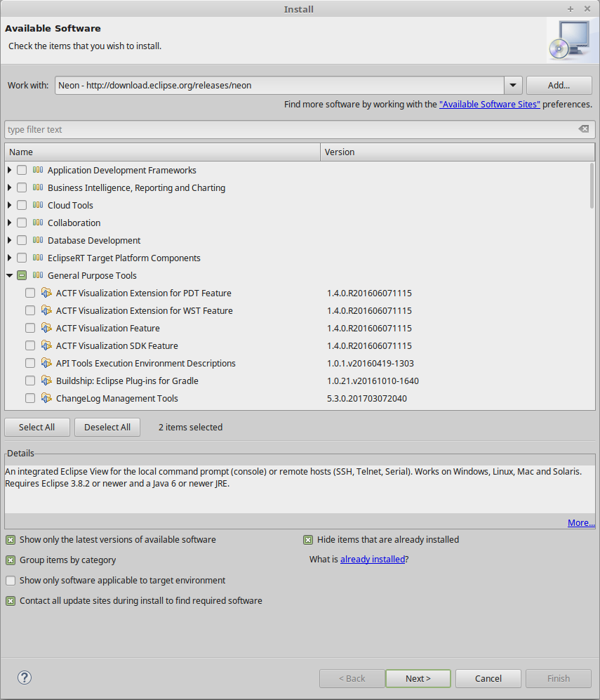Click the feature icon for ACTF Visualization Extension for WST

click(46, 310)
